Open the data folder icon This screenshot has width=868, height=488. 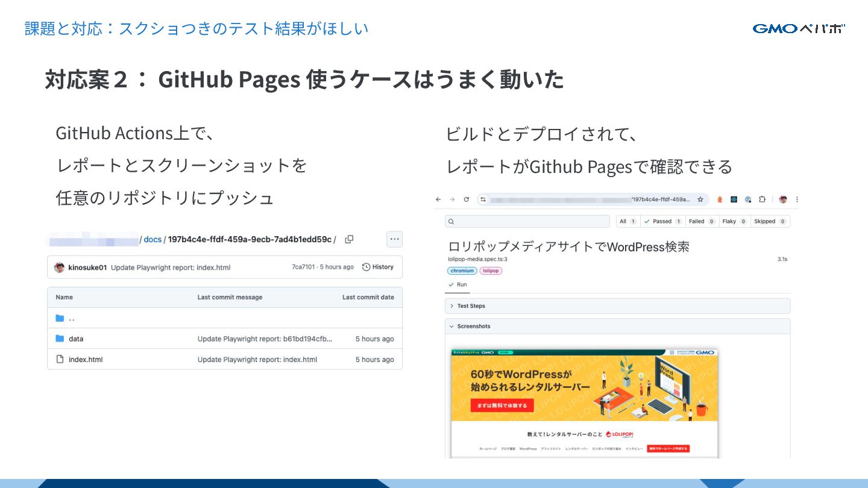point(60,339)
